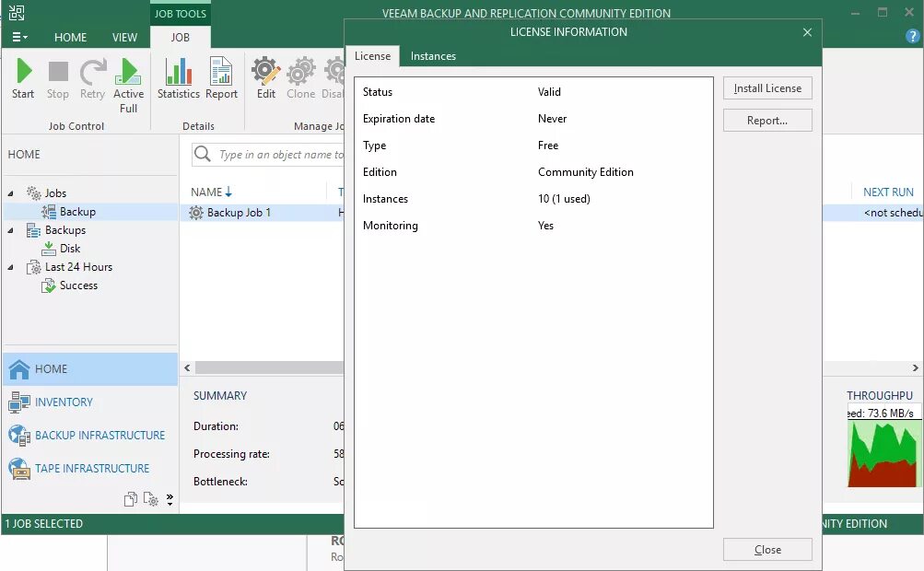Click the help question mark icon
The width and height of the screenshot is (924, 571).
[912, 37]
